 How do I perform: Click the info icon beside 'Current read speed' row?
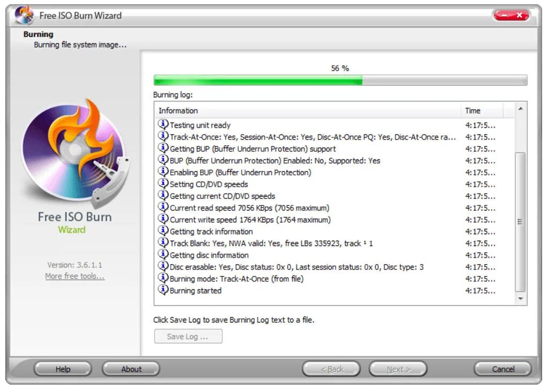coord(163,207)
